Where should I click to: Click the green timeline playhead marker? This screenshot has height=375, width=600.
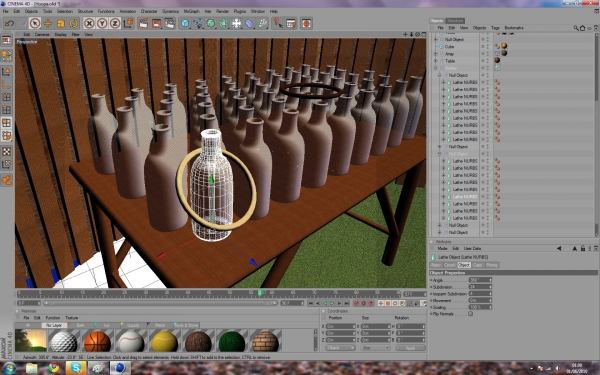(260, 293)
